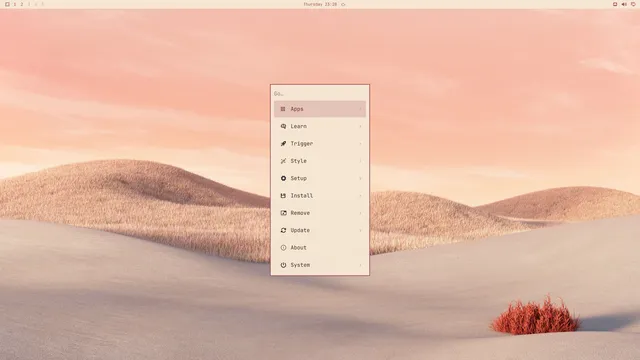
Task: Choose the Learn menu label
Action: point(298,127)
